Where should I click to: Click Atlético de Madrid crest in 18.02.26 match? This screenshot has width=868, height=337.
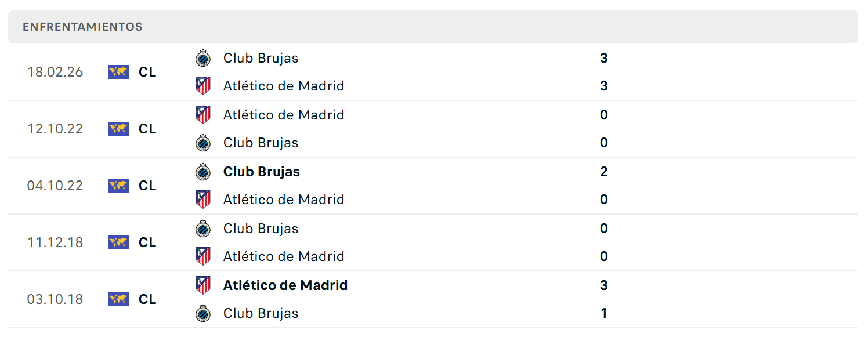click(x=202, y=86)
